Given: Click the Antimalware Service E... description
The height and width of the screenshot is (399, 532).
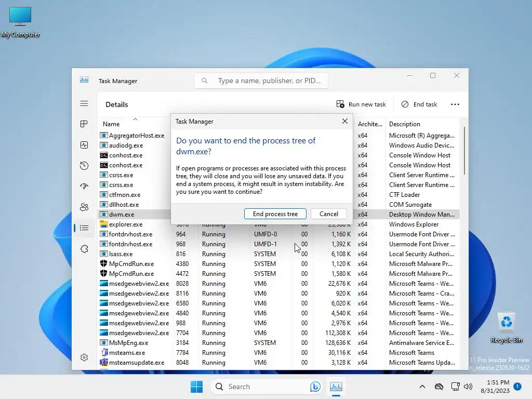Looking at the screenshot, I should click(421, 343).
